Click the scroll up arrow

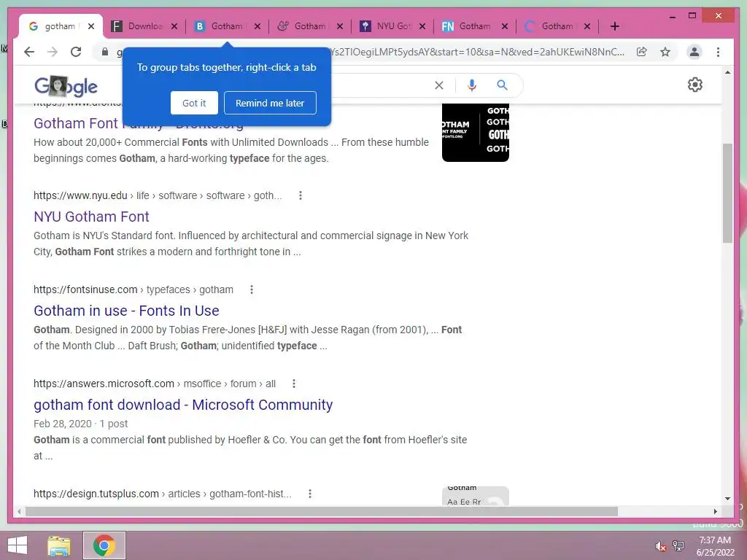(x=727, y=72)
